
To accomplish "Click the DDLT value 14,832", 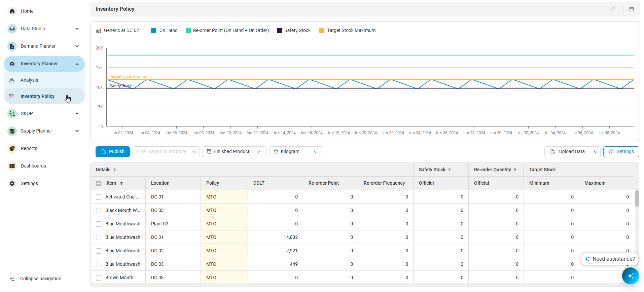I will 291,237.
